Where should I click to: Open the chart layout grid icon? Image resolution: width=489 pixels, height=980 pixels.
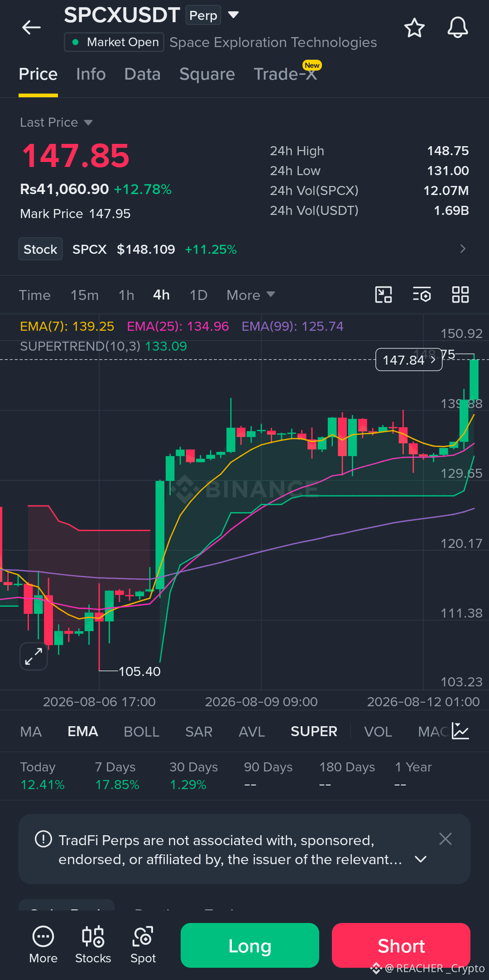coord(460,295)
